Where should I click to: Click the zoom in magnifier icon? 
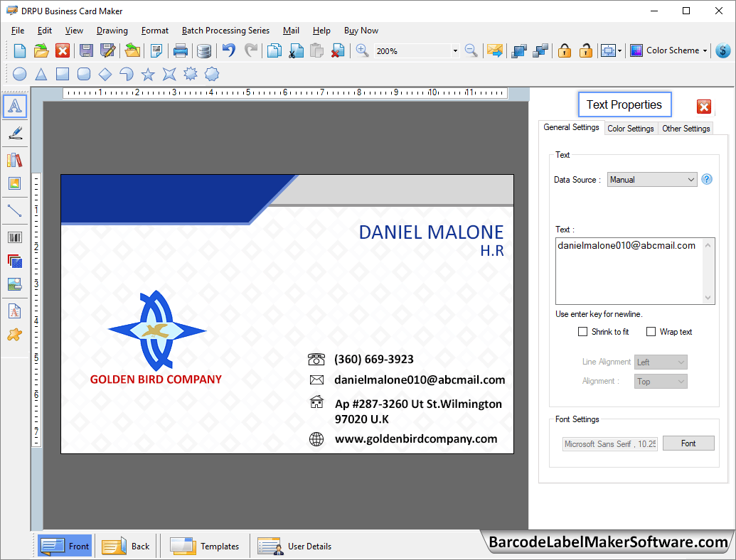(363, 50)
